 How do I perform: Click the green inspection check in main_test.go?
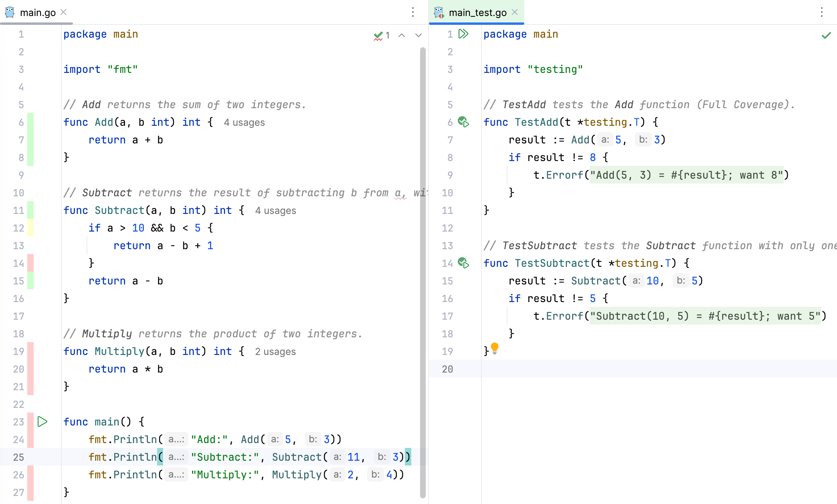point(826,35)
